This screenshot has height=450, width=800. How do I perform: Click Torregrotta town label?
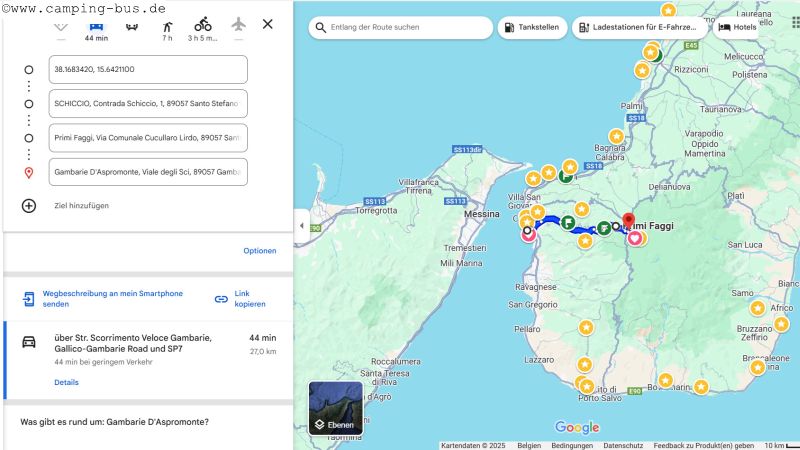[x=376, y=210]
